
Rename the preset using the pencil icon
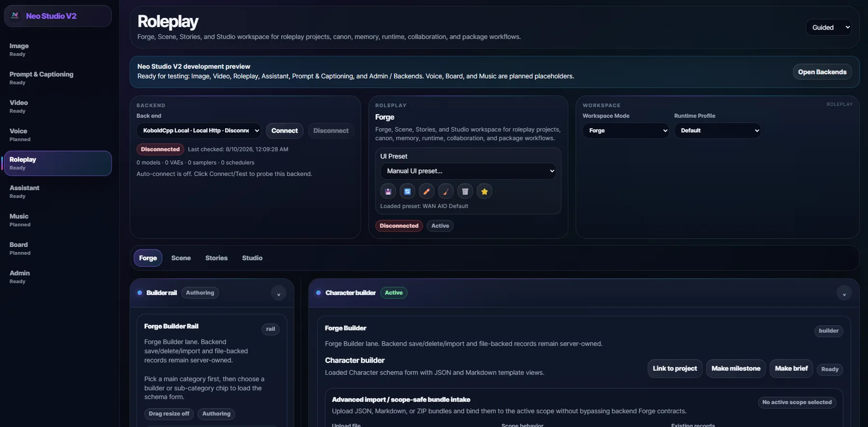point(427,191)
